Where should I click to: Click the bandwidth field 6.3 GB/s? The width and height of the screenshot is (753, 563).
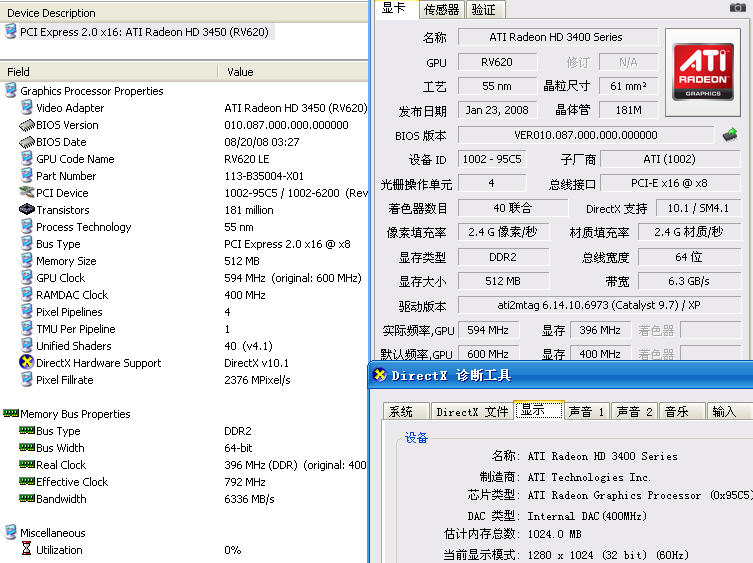coord(689,281)
